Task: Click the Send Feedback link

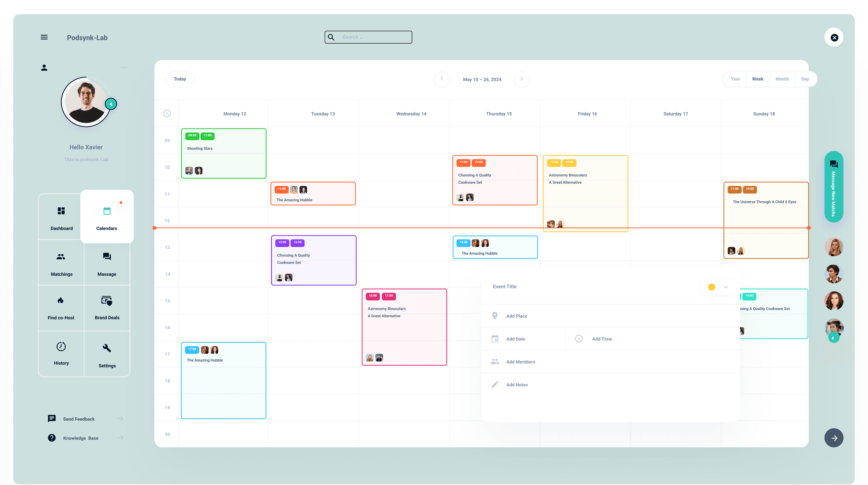Action: point(79,419)
